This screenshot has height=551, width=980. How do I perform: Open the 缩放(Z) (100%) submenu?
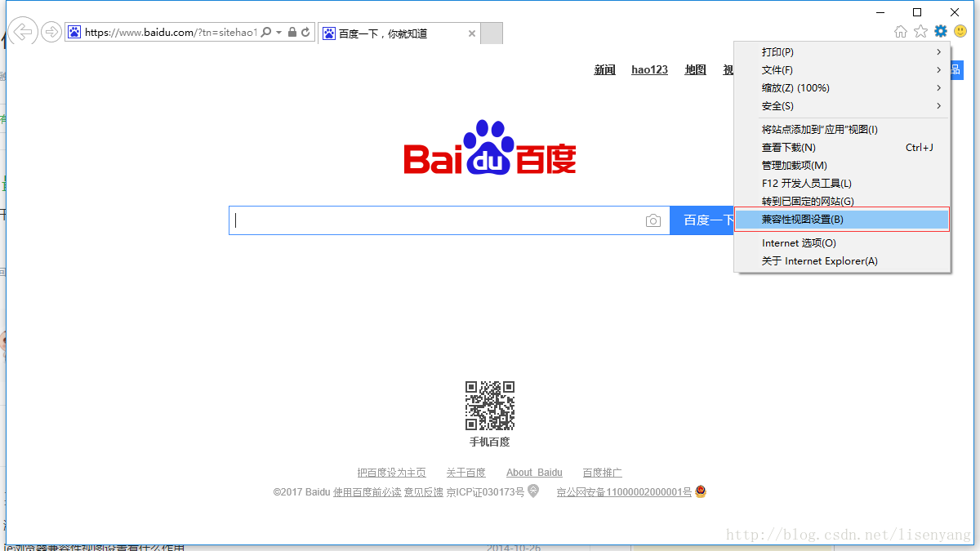pos(842,88)
